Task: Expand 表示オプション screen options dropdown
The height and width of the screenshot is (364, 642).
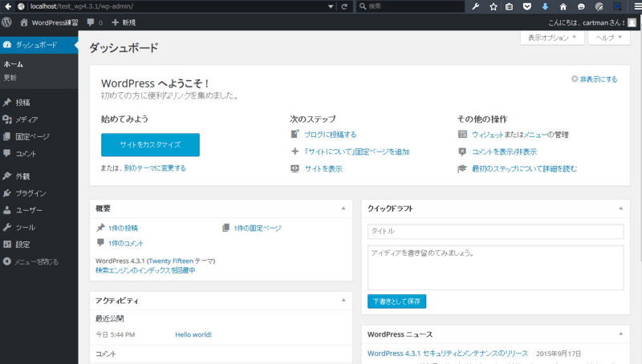Action: [552, 38]
